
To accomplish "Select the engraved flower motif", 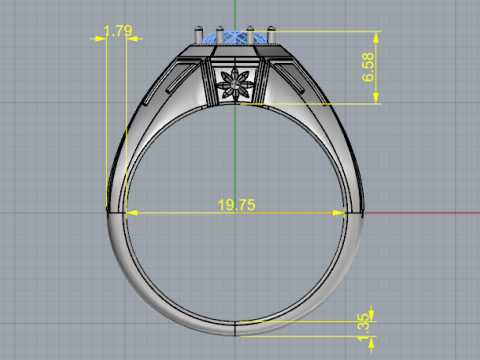I will (x=235, y=85).
